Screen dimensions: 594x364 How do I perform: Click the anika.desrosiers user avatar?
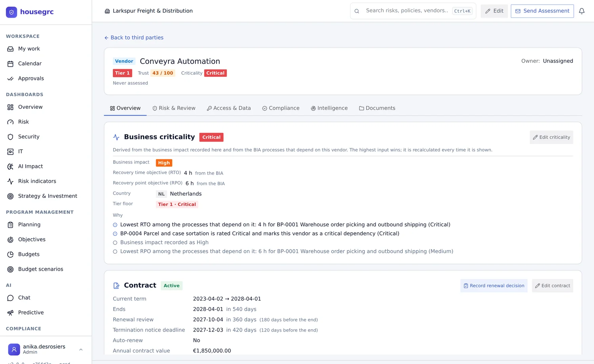[14, 349]
